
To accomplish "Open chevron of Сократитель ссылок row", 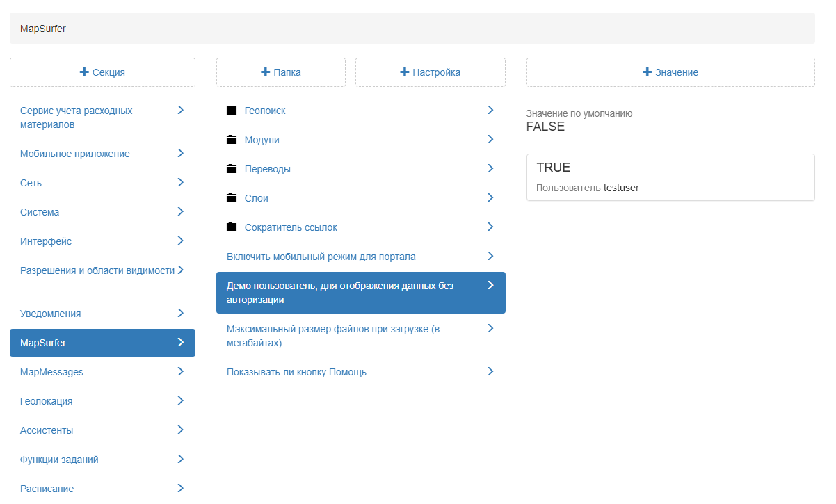I will 490,227.
